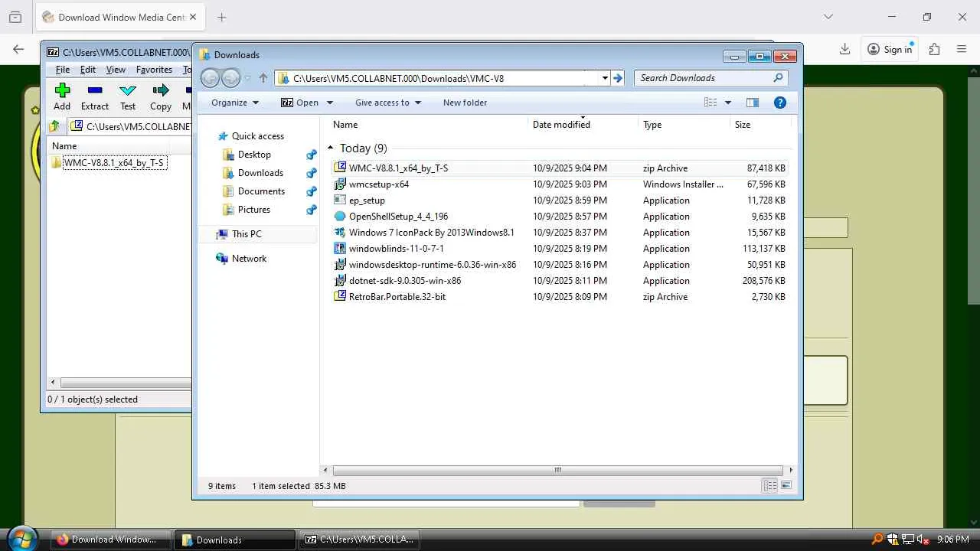Click the search magnifier icon
This screenshot has height=551, width=980.
(779, 78)
